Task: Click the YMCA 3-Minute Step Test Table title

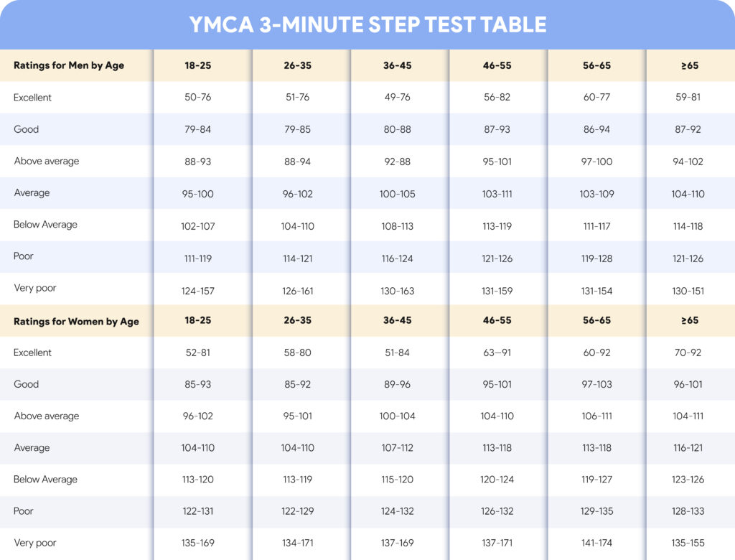Action: pyautogui.click(x=367, y=24)
